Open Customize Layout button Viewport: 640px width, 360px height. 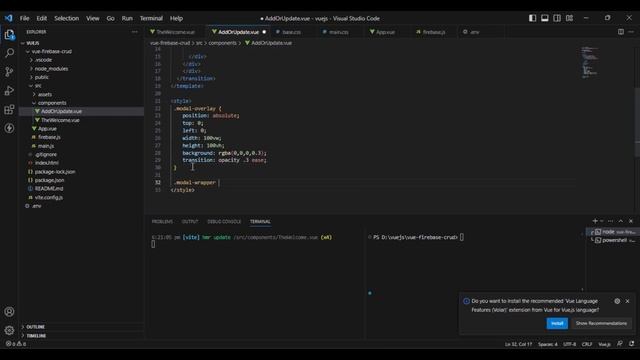569,18
